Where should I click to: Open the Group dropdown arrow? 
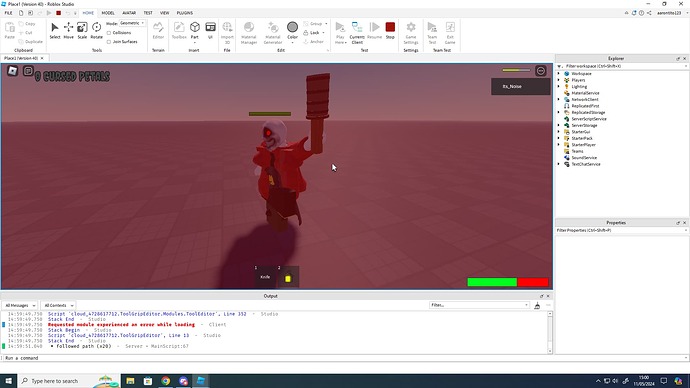pos(326,23)
